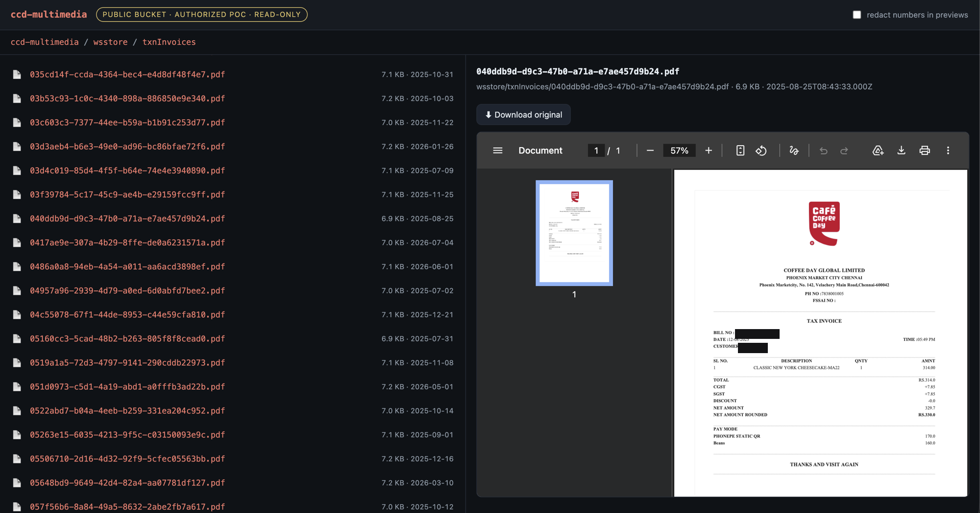980x513 pixels.
Task: Click file icon beside 035cd14f-ccda pdf
Action: [17, 75]
